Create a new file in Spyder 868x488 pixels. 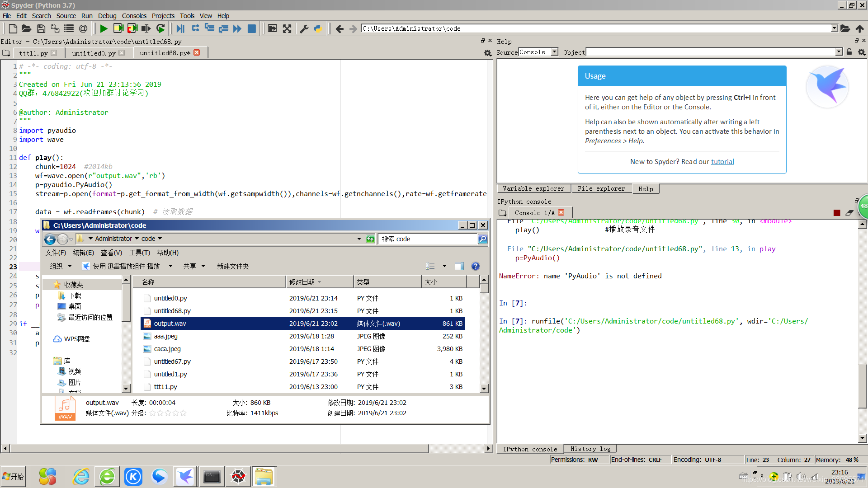pyautogui.click(x=13, y=28)
